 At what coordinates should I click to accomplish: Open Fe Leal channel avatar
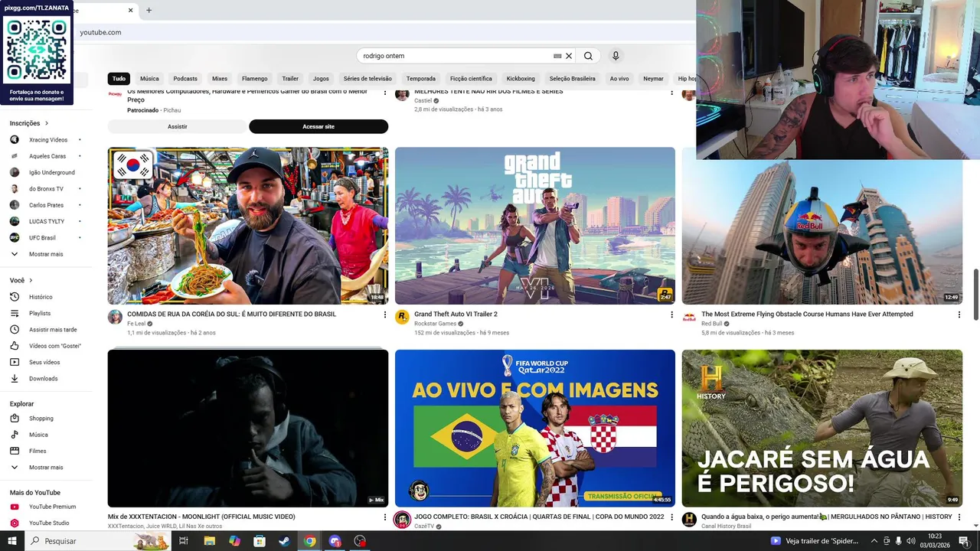click(x=115, y=317)
